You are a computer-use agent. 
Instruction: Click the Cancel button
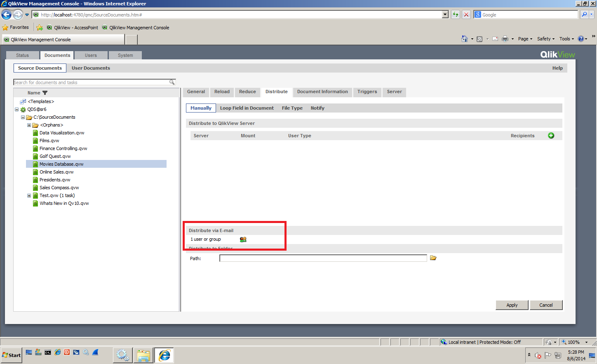tap(546, 305)
